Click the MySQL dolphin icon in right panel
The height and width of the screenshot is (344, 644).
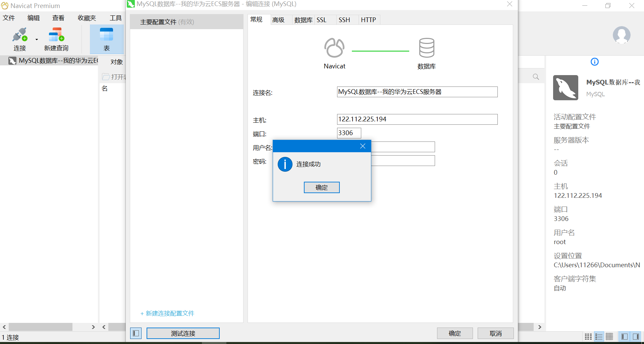coord(566,88)
